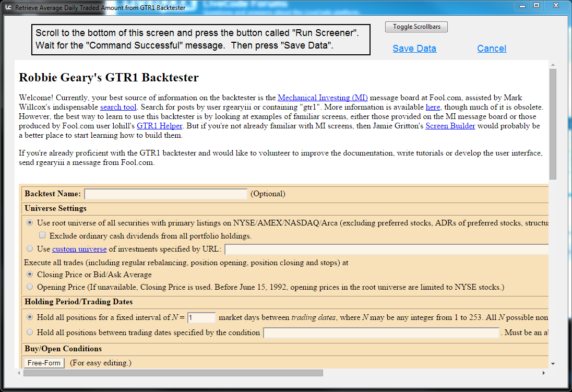
Task: Click the Cancel link
Action: click(x=492, y=49)
